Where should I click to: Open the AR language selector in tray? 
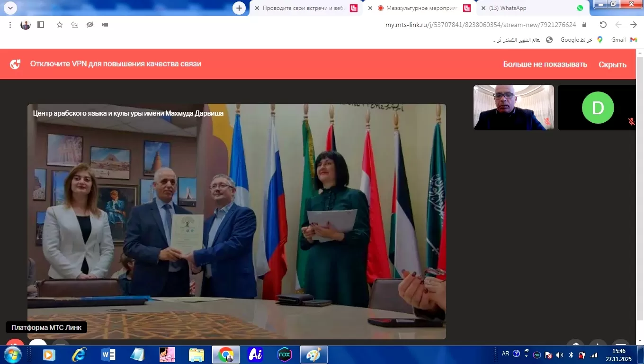tap(505, 354)
